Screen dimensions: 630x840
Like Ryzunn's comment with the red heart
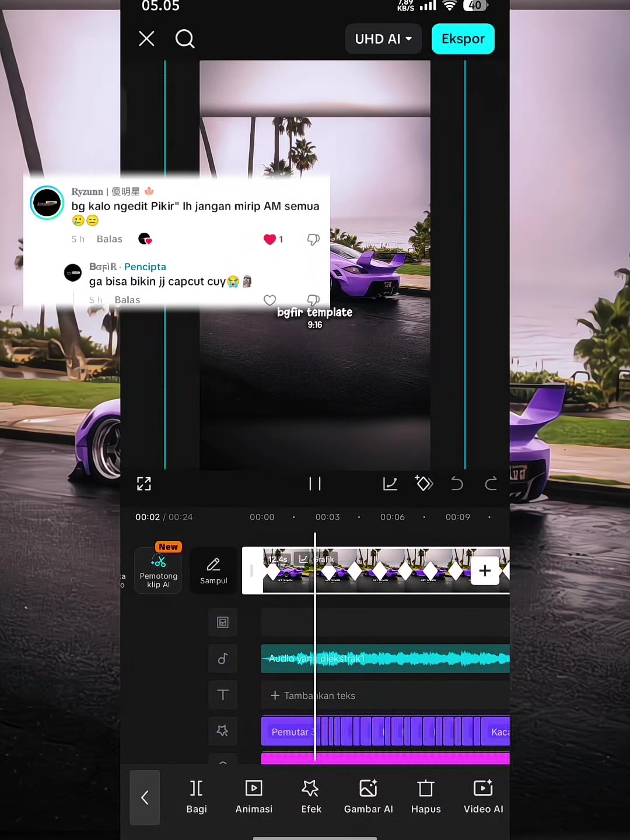coord(269,239)
